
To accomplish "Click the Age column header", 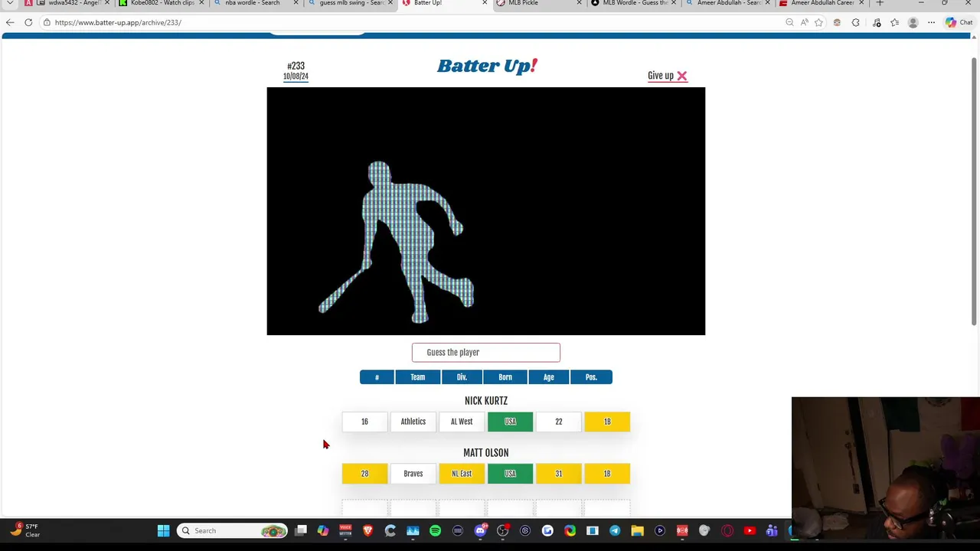I will (x=549, y=377).
